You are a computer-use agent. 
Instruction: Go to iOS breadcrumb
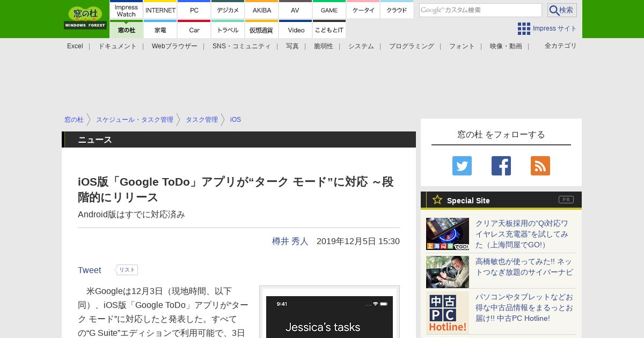tap(236, 120)
